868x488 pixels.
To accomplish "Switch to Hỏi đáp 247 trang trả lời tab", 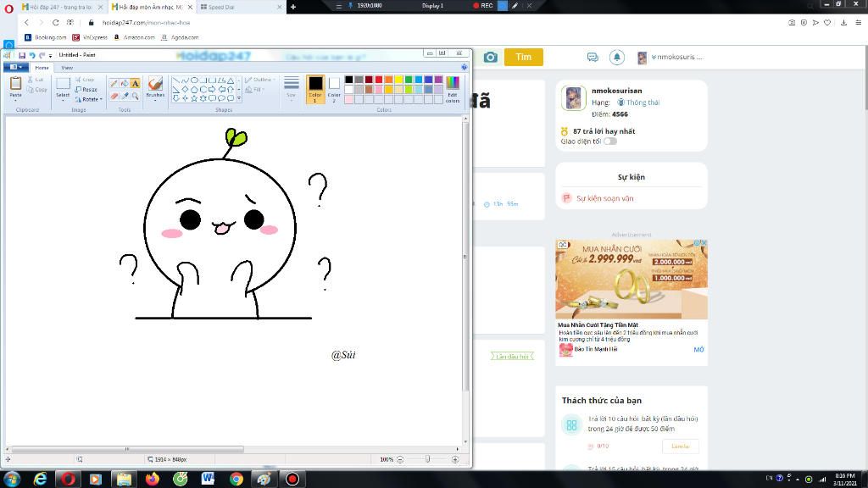I will [61, 7].
